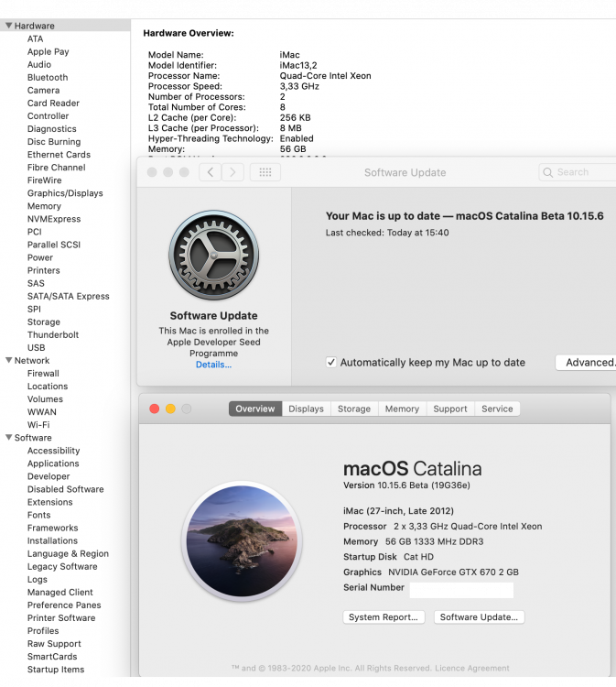Select Parallel SCSI in the sidebar
The width and height of the screenshot is (616, 687).
tap(54, 245)
